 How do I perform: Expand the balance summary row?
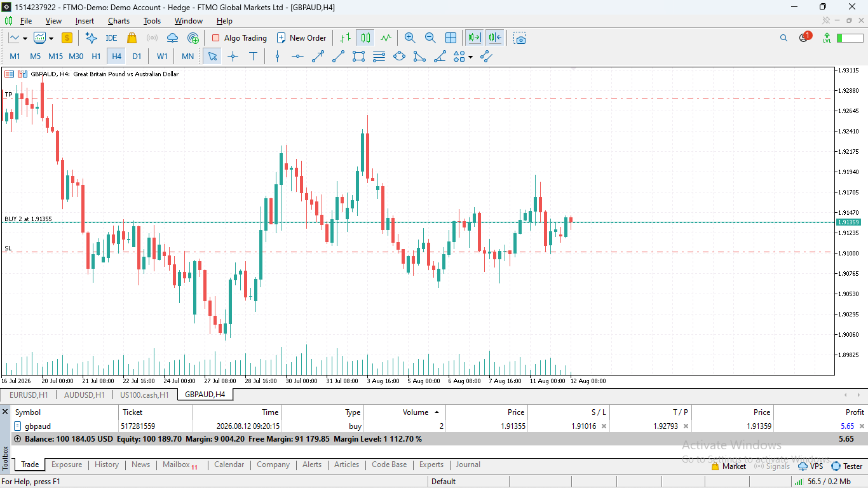[17, 439]
